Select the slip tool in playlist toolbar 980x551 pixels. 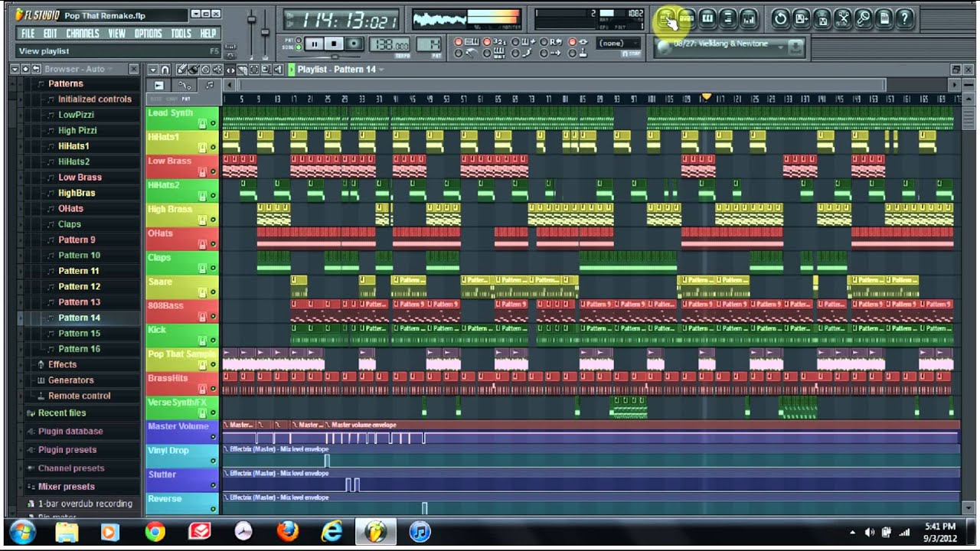[x=230, y=70]
